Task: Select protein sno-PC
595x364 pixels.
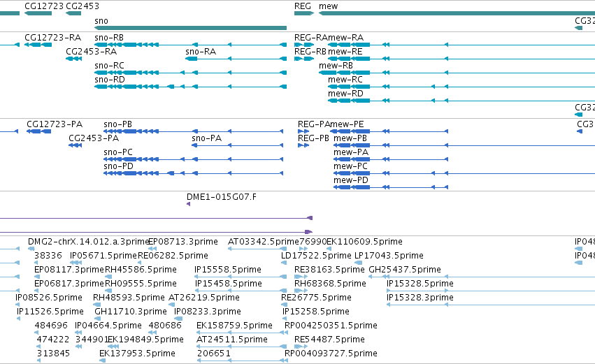Action: [x=193, y=159]
